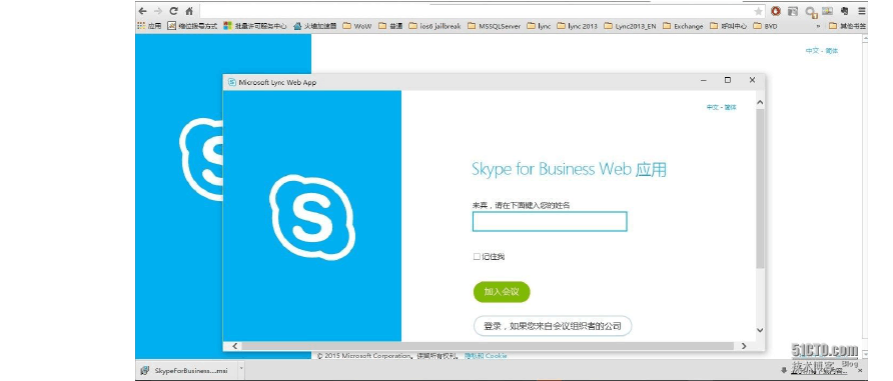Screen dimensions: 893x381
Task: Bookmark this page with the star icon
Action: click(x=758, y=11)
